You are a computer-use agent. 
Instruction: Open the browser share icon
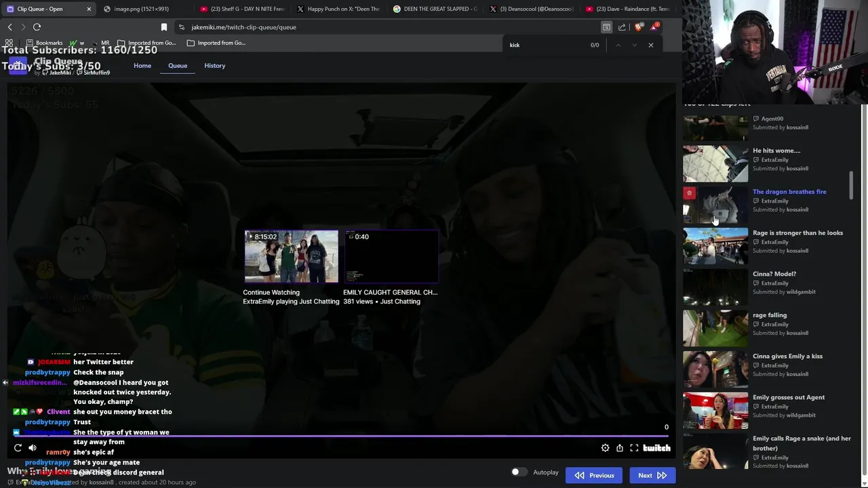coord(622,27)
